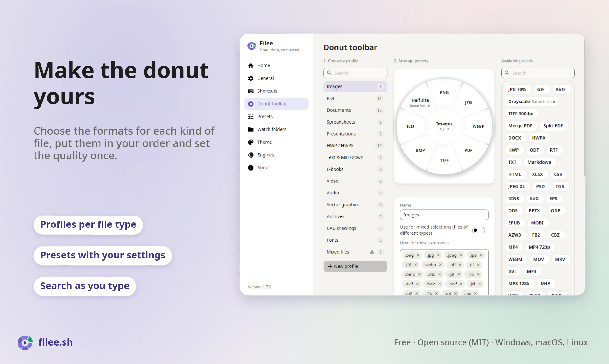The image size is (609, 364).
Task: Click the Shortcuts keyboard icon
Action: (251, 91)
